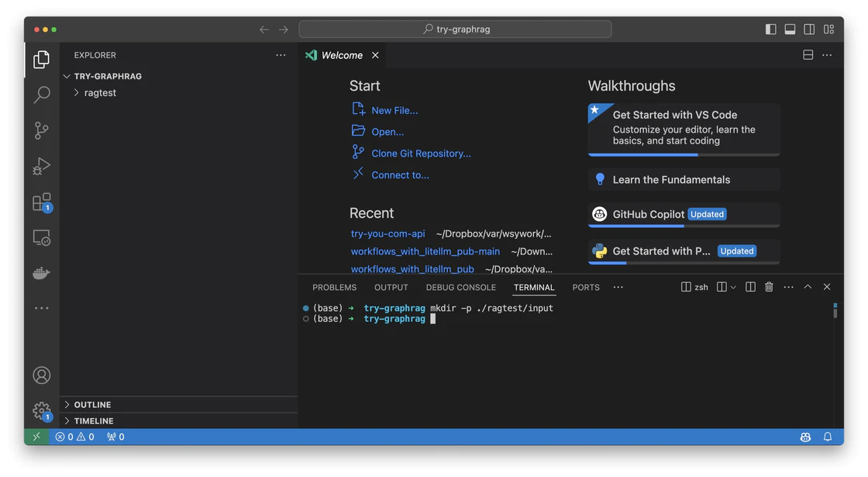Open the Extensions view
The image size is (868, 477).
[x=42, y=202]
